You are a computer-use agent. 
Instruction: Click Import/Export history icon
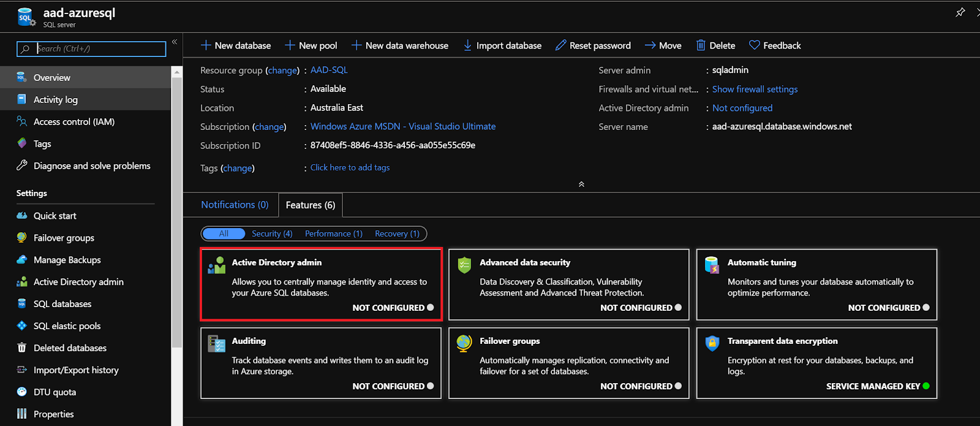pos(21,370)
